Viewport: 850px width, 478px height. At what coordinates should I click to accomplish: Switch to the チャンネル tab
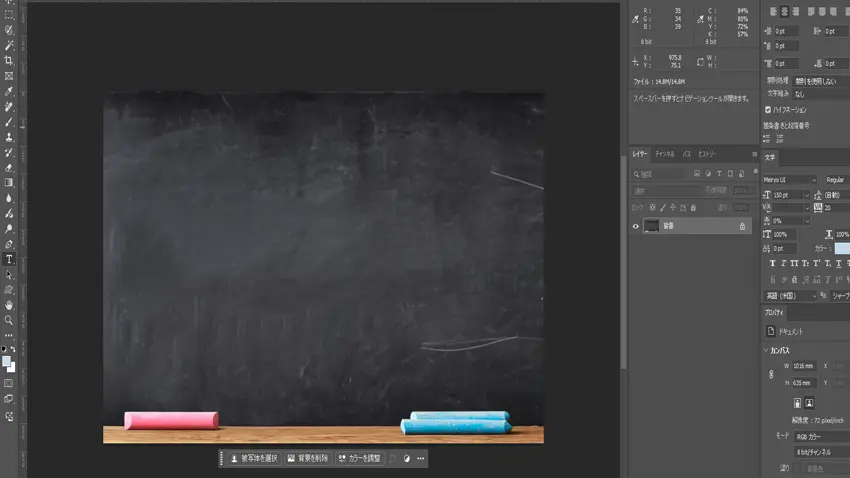coord(664,155)
